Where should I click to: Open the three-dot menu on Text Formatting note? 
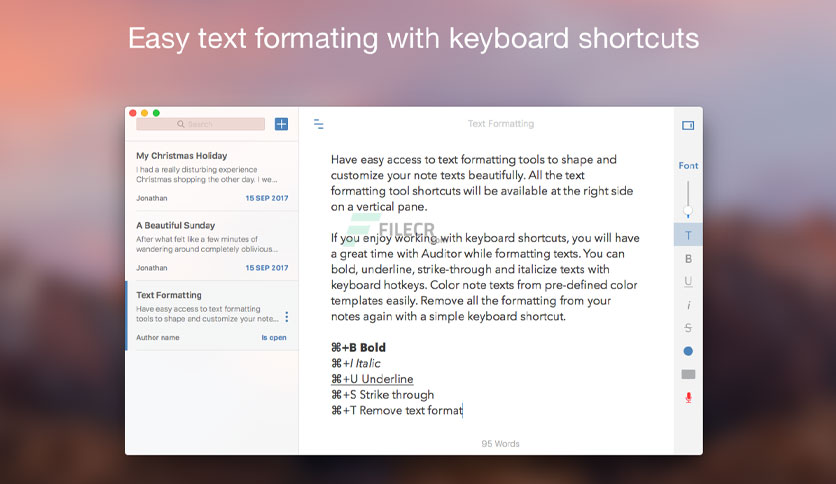287,317
